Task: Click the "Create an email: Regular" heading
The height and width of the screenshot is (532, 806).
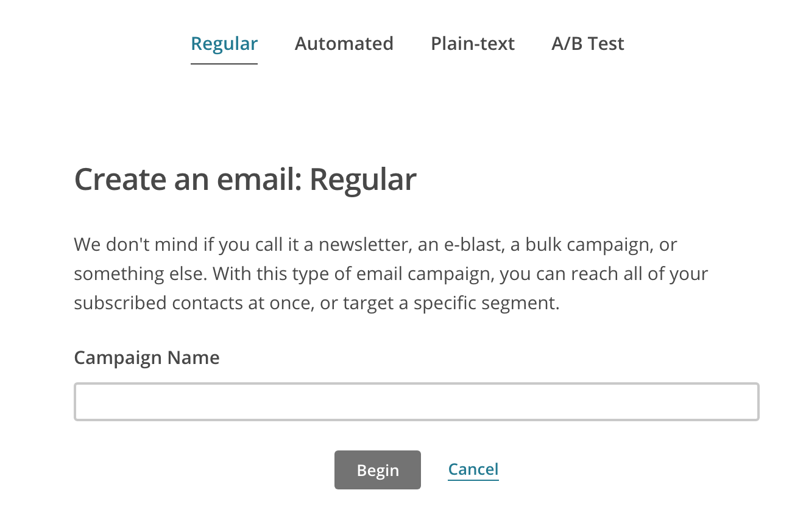Action: tap(245, 180)
